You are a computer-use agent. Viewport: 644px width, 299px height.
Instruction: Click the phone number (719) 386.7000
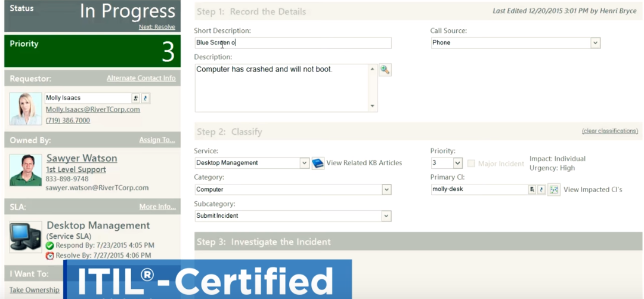pyautogui.click(x=68, y=121)
